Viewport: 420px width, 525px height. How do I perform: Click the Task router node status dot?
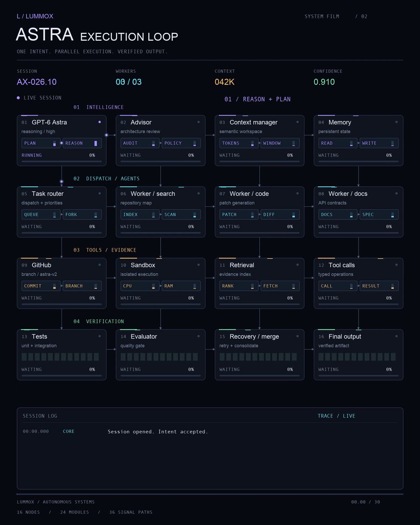click(x=100, y=193)
